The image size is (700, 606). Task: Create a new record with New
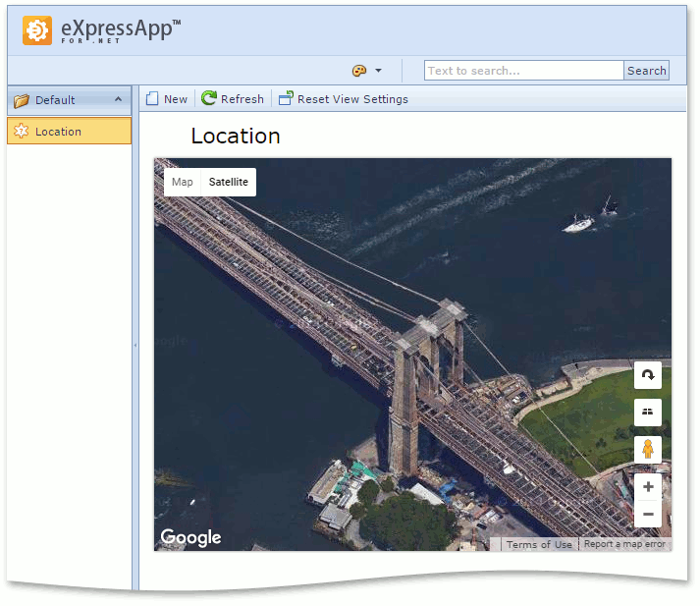point(167,98)
